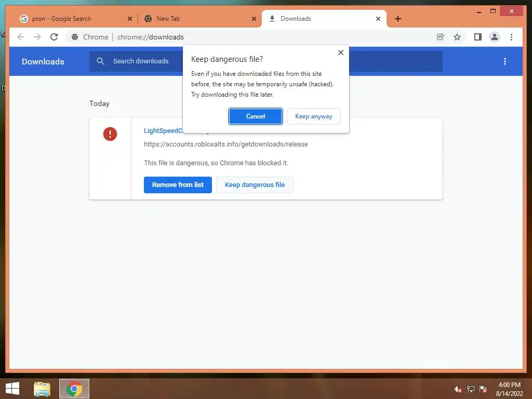Image resolution: width=532 pixels, height=399 pixels.
Task: Open the profile avatar menu
Action: tap(495, 37)
